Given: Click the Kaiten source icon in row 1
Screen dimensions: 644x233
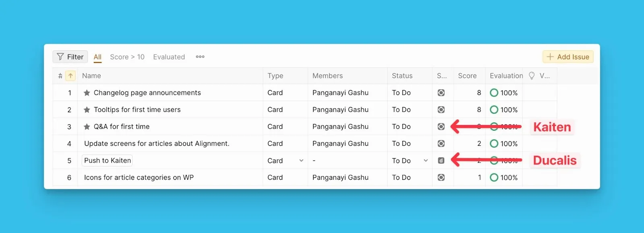Looking at the screenshot, I should point(441,93).
